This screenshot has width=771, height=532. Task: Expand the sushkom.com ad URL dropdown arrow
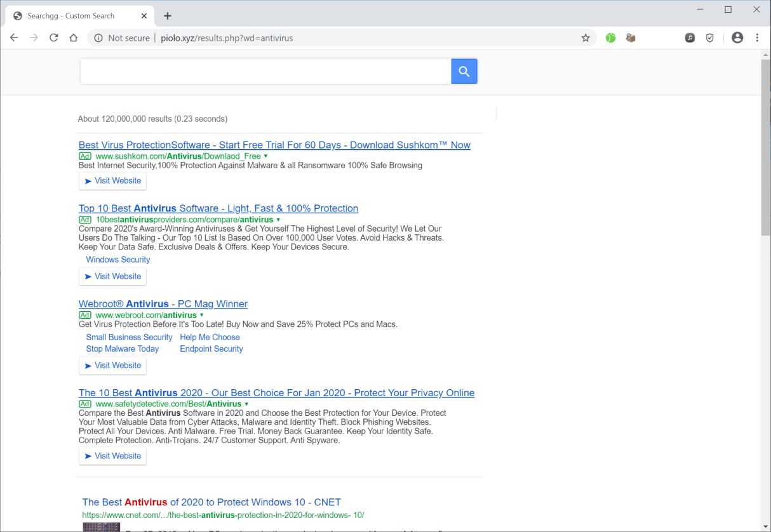tap(265, 156)
